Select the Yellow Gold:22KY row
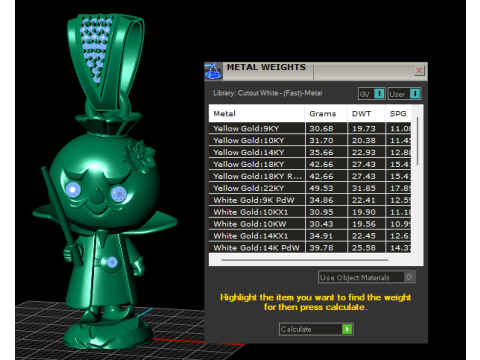This screenshot has height=360, width=480. 310,188
